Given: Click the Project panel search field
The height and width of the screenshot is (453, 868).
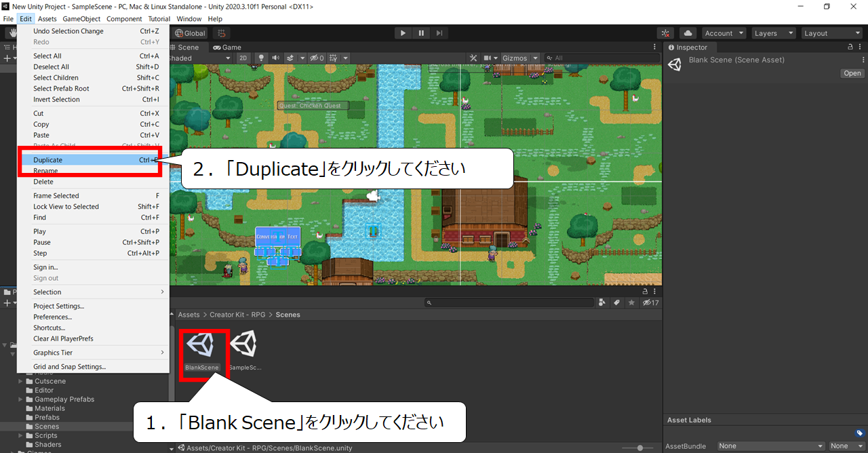Looking at the screenshot, I should [509, 302].
